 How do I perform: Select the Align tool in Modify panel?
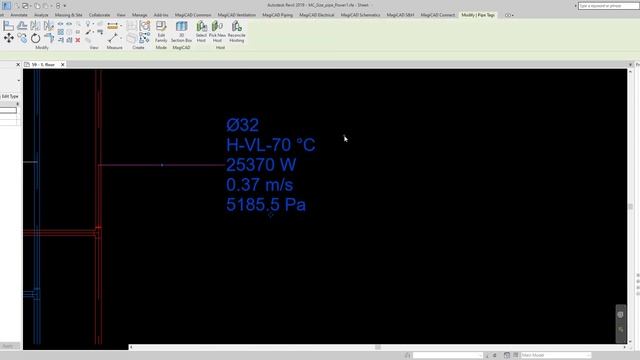(8, 26)
